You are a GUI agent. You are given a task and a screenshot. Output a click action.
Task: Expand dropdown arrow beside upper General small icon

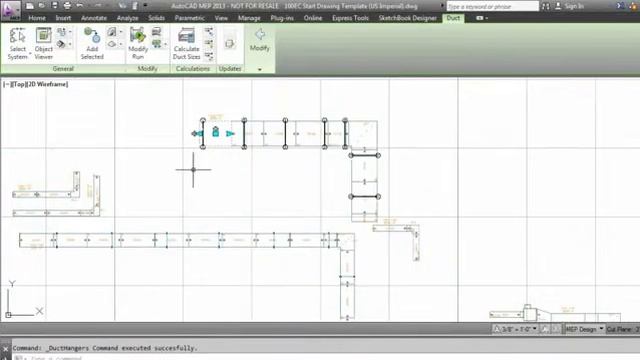pos(70,31)
